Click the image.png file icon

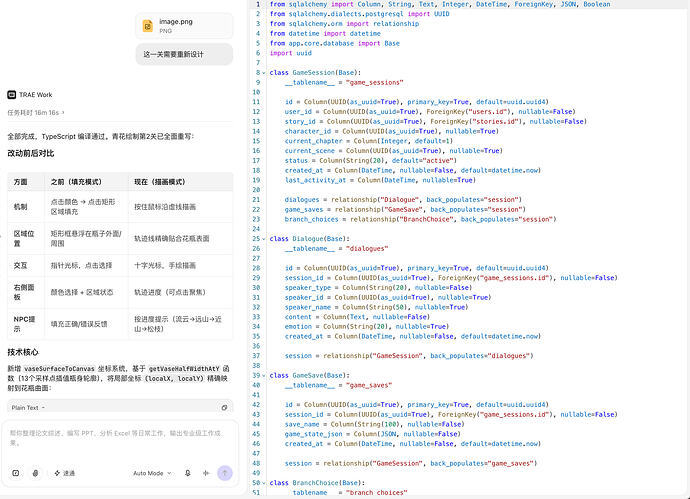pos(148,26)
